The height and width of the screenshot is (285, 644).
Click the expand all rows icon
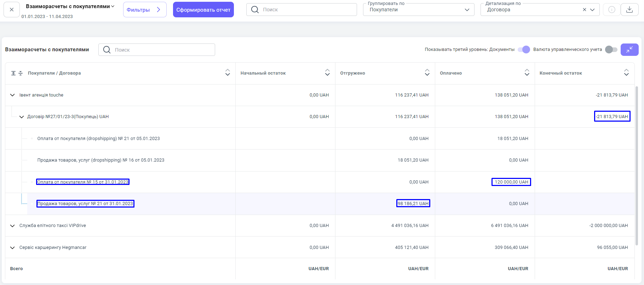click(13, 73)
